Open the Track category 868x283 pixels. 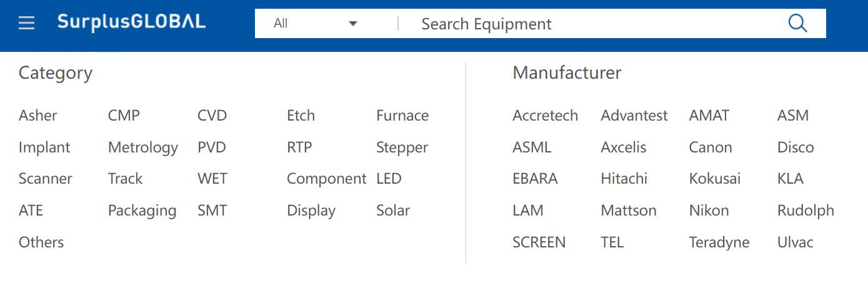126,179
